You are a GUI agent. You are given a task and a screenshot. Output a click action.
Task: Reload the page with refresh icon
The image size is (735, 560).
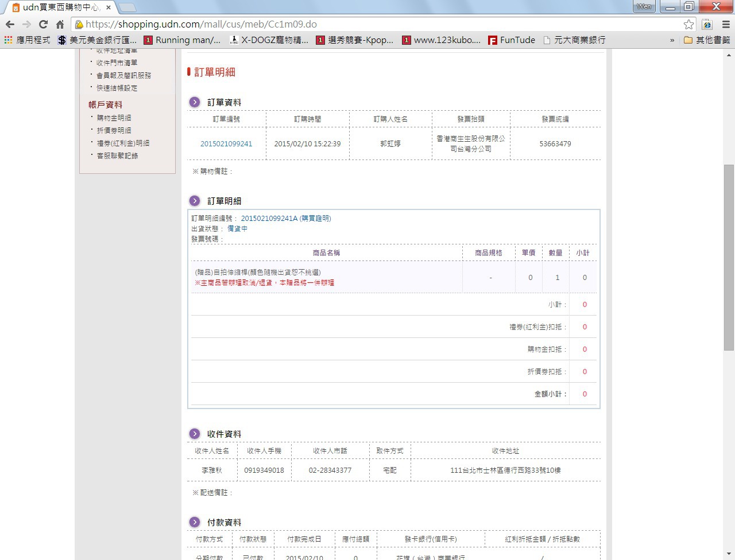tap(43, 24)
